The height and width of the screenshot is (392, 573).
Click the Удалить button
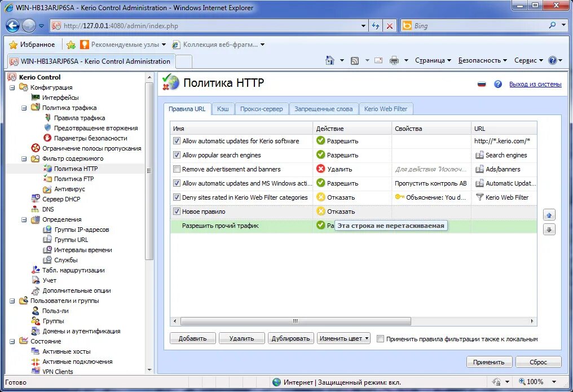click(241, 338)
